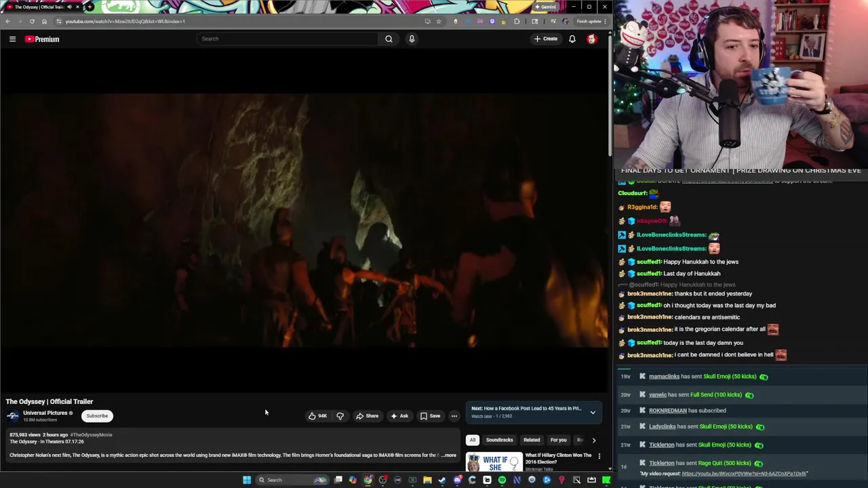The height and width of the screenshot is (488, 868).
Task: Mute the Odyssey tab audio icon
Action: tap(69, 7)
